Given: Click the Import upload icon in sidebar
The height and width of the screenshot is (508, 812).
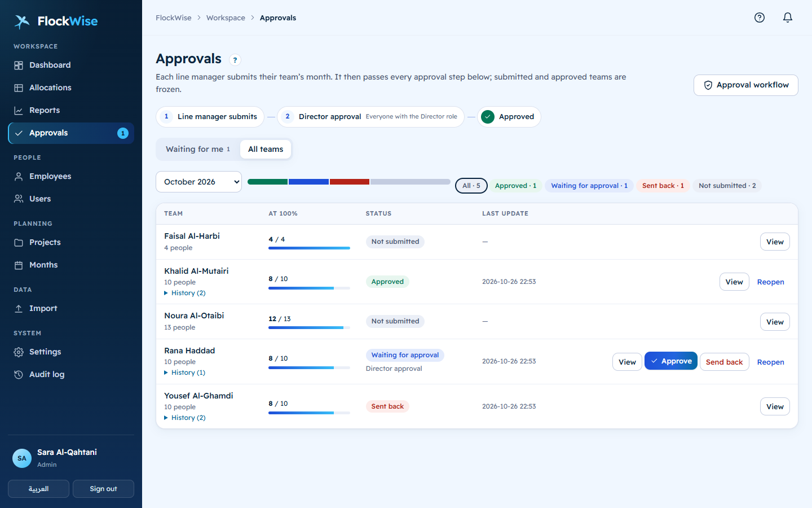Looking at the screenshot, I should [x=19, y=309].
